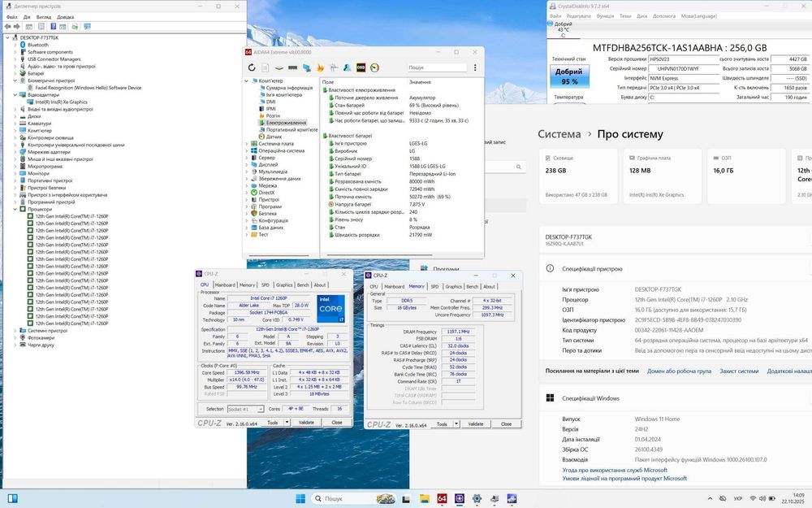Click the Система breadcrumb in Settings
812x508 pixels.
click(x=559, y=134)
